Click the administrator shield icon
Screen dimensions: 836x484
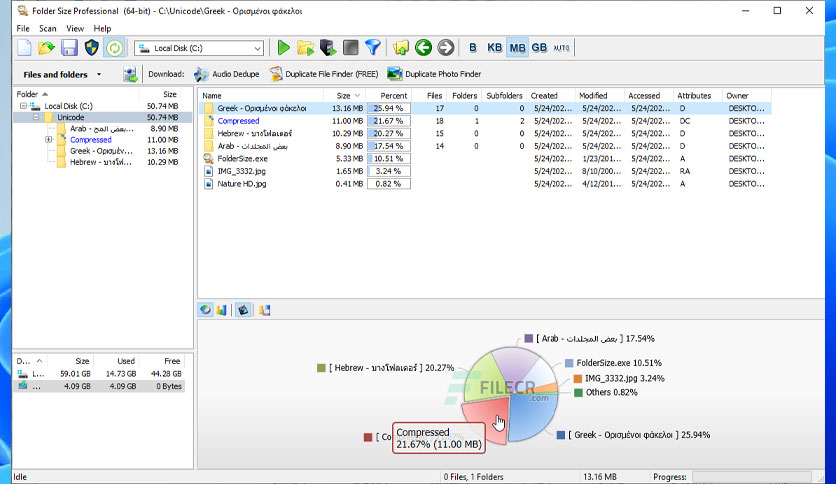coord(92,48)
